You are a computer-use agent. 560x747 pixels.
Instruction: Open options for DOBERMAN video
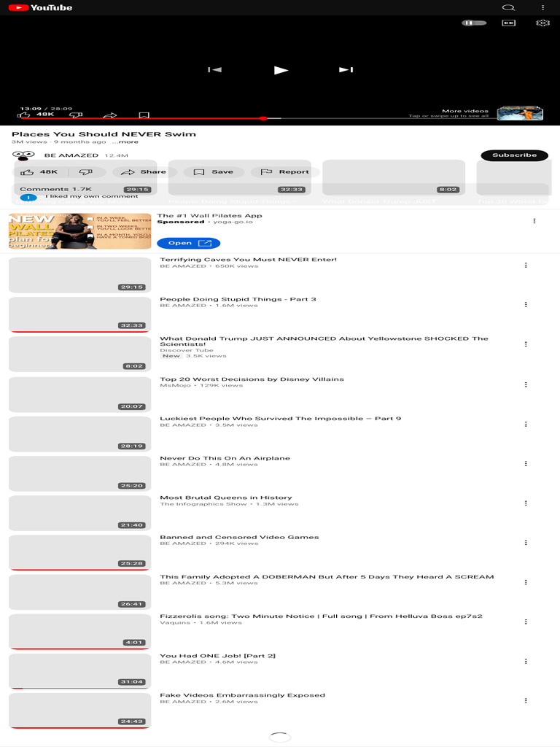point(526,583)
